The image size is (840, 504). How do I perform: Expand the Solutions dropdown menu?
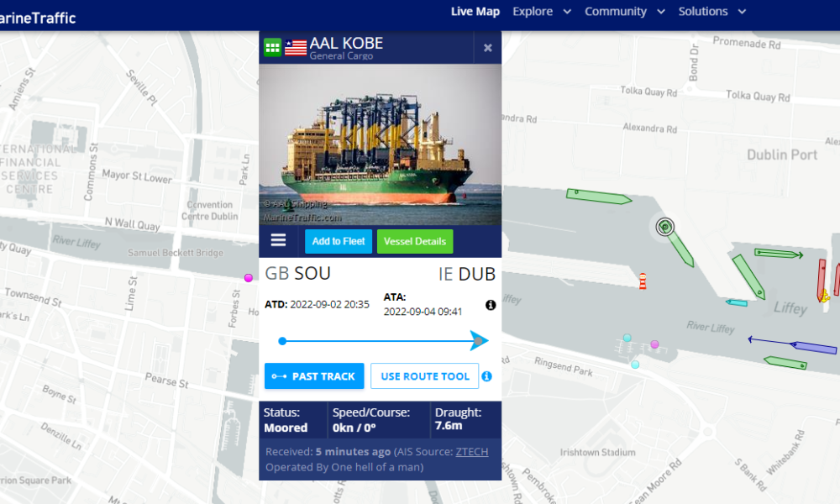(711, 12)
